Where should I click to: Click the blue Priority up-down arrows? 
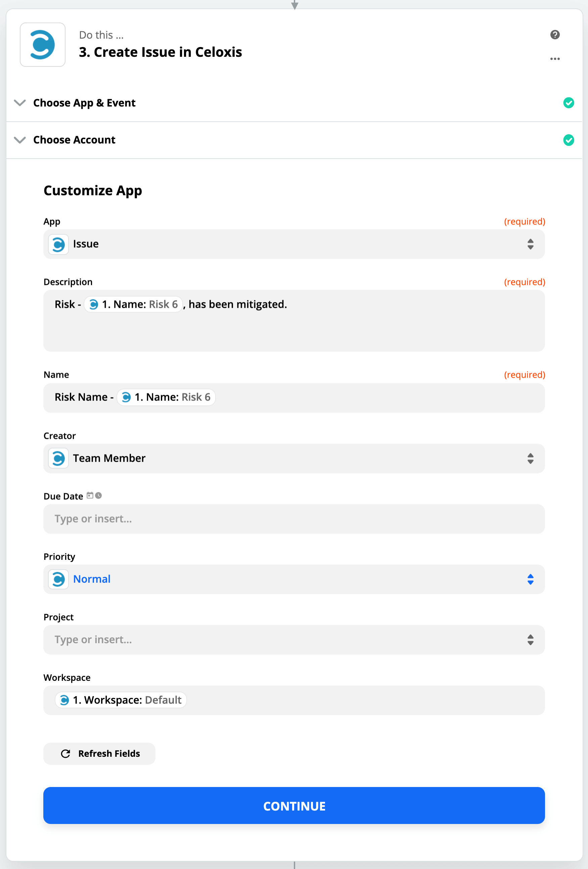(530, 579)
